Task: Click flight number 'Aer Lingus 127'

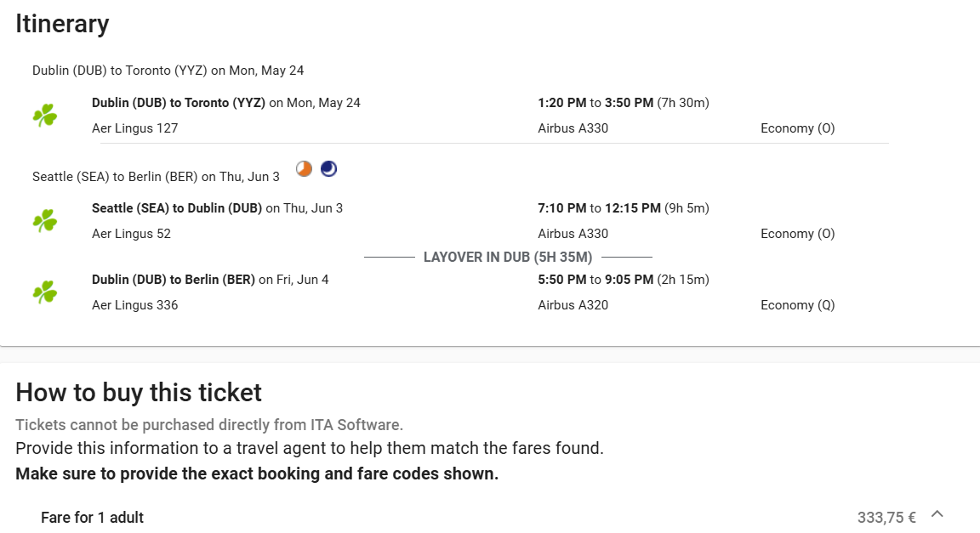Action: pos(135,128)
